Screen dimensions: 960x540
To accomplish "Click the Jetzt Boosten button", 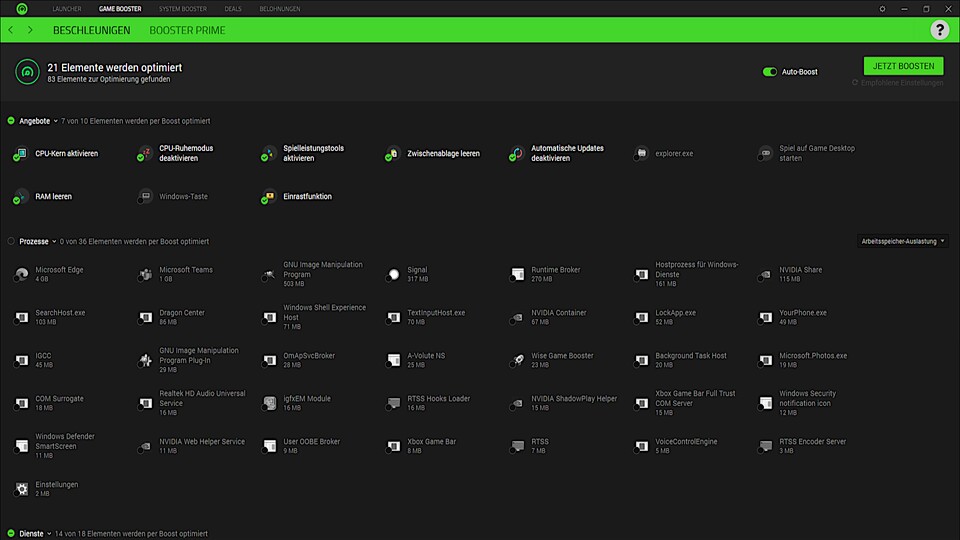I will tap(903, 66).
